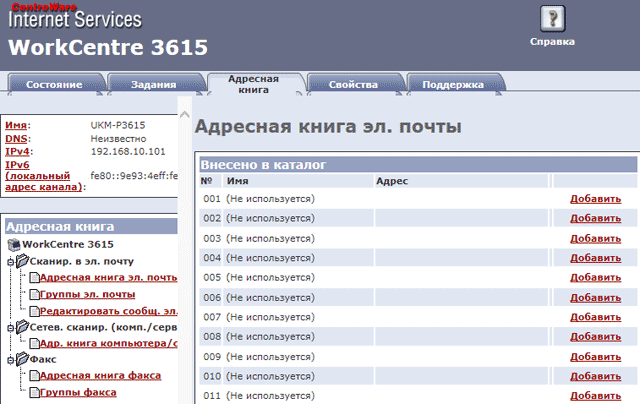Screen dimensions: 640x404
Task: Open Редактировать сообщ. эл. tree link
Action: click(109, 311)
